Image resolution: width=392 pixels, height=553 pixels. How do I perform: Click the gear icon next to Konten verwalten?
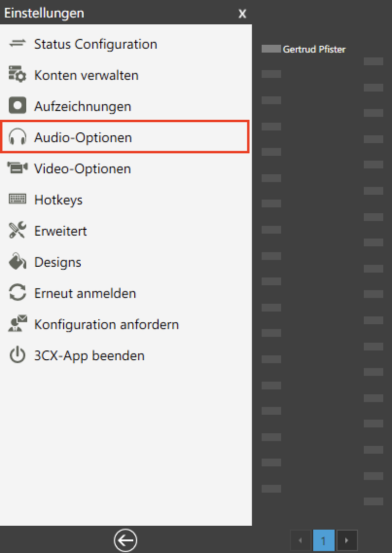click(17, 75)
